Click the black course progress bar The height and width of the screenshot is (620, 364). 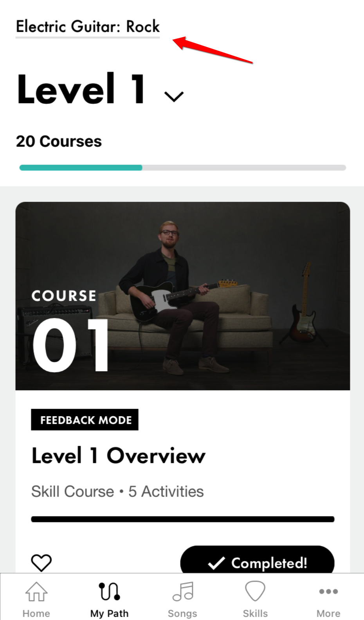click(183, 519)
